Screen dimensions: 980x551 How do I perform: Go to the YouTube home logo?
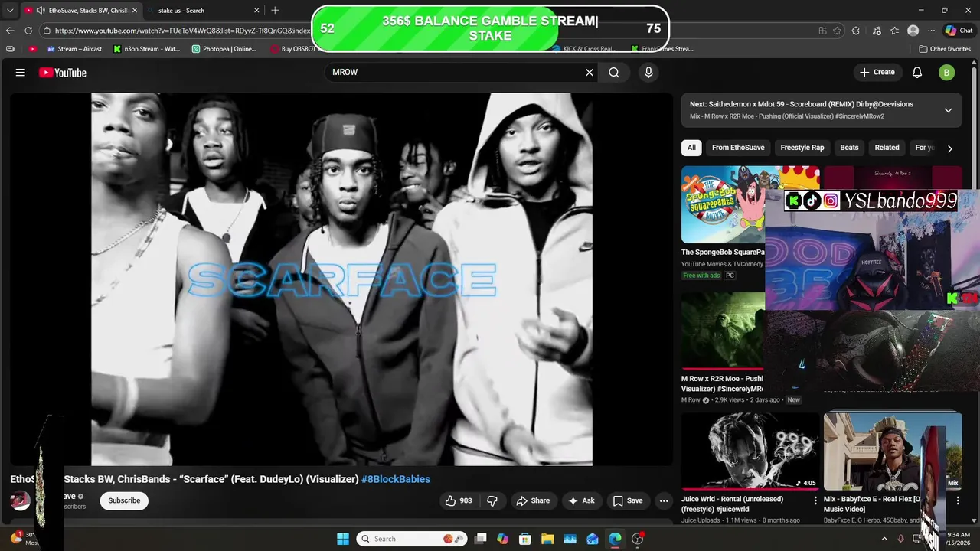click(63, 73)
